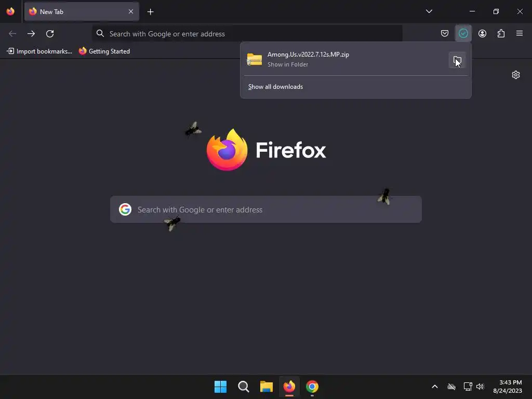532x399 pixels.
Task: Switch to the New Tab tab
Action: tap(82, 11)
